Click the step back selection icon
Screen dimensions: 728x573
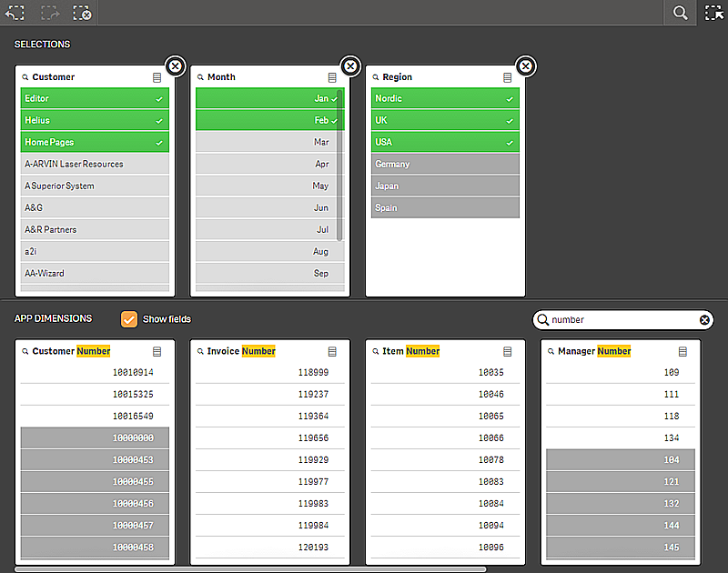tap(15, 13)
